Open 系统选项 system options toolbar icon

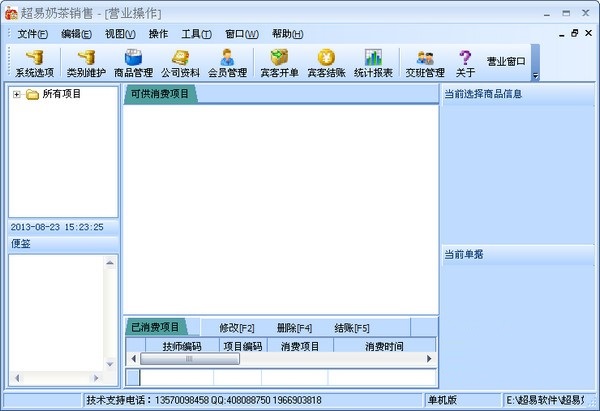pos(34,63)
